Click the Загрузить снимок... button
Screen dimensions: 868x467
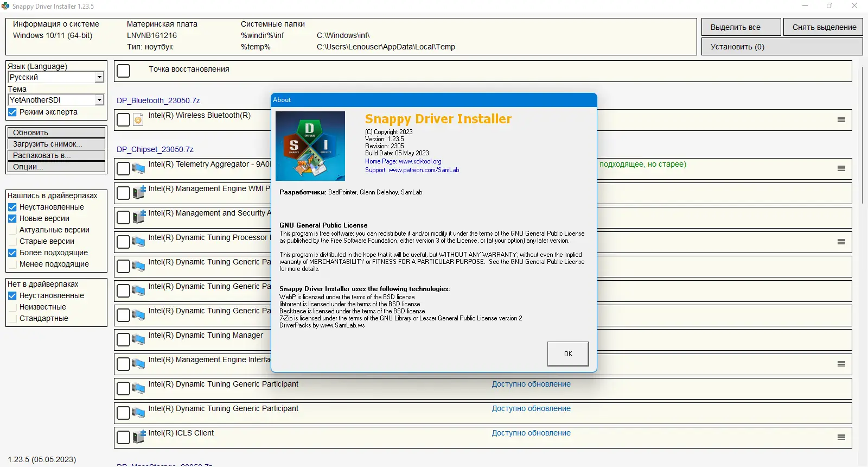pos(56,144)
